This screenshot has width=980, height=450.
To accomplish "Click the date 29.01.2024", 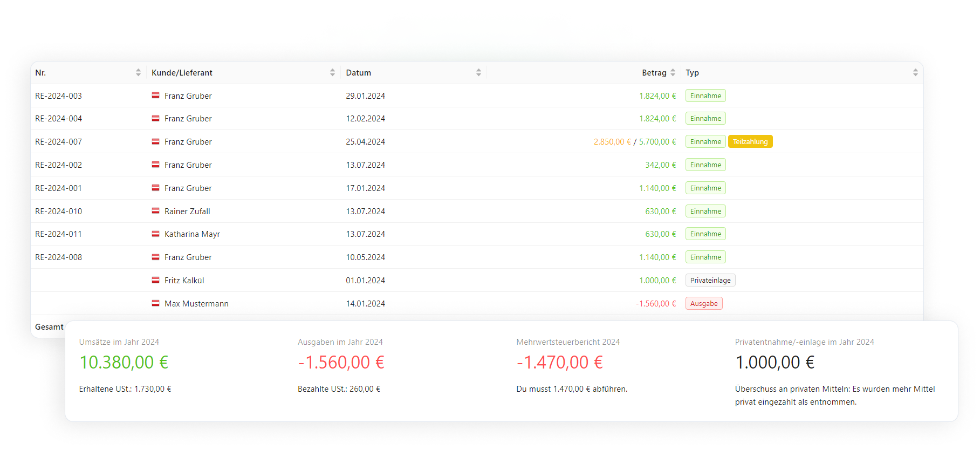I will 365,96.
